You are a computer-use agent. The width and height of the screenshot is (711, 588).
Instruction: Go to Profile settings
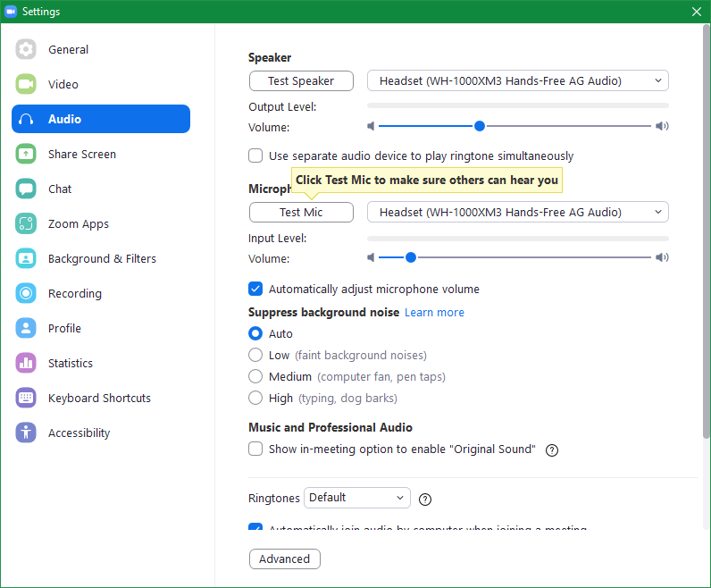coord(101,328)
